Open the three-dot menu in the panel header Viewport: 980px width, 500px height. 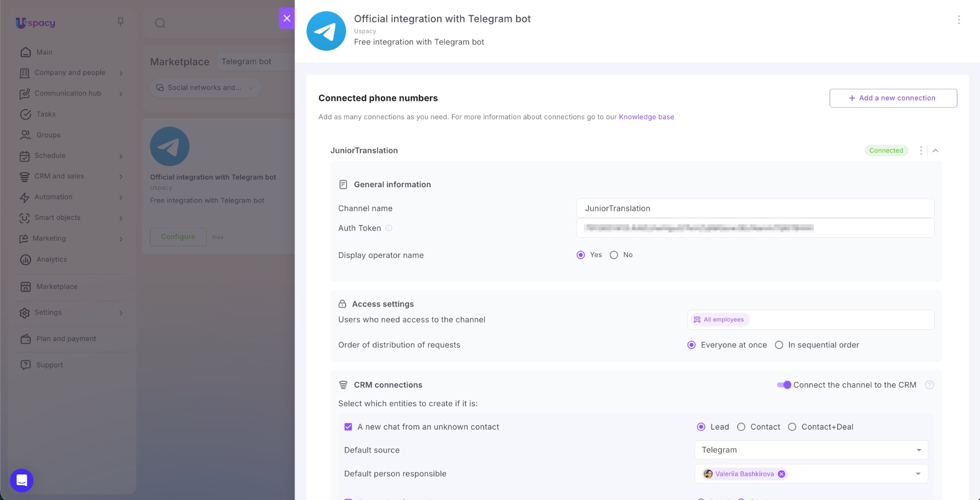(959, 20)
